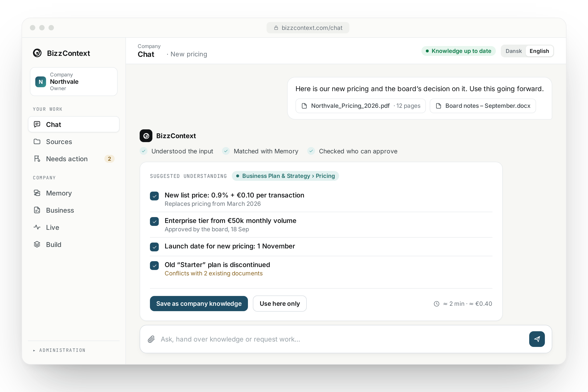This screenshot has height=392, width=588.
Task: Click Use here only button
Action: point(280,304)
